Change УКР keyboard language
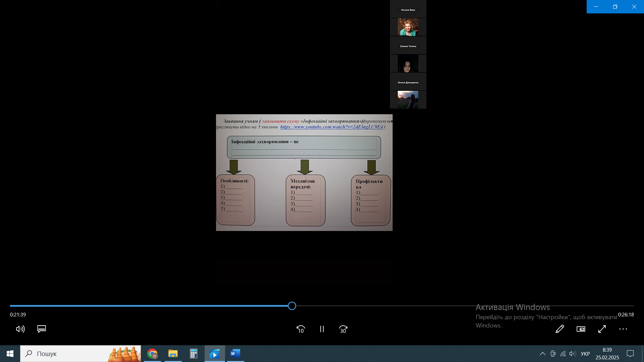The image size is (644, 362). 585,354
